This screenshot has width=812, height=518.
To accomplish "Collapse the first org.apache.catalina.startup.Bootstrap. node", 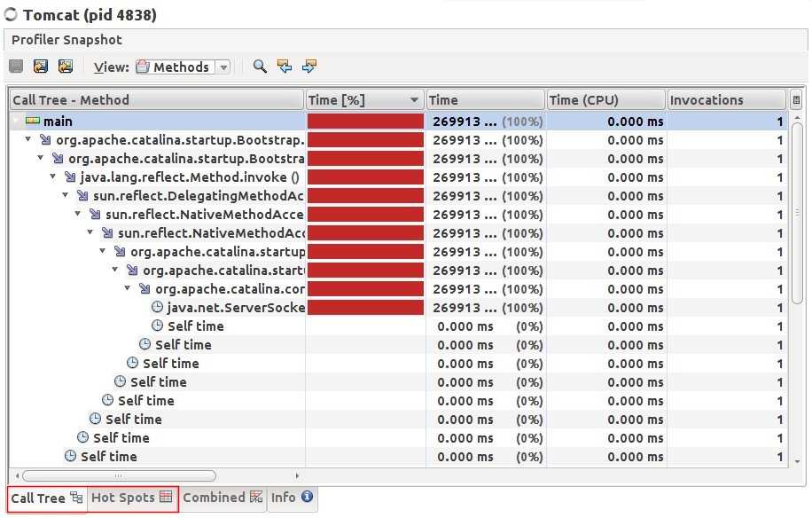I will click(28, 139).
